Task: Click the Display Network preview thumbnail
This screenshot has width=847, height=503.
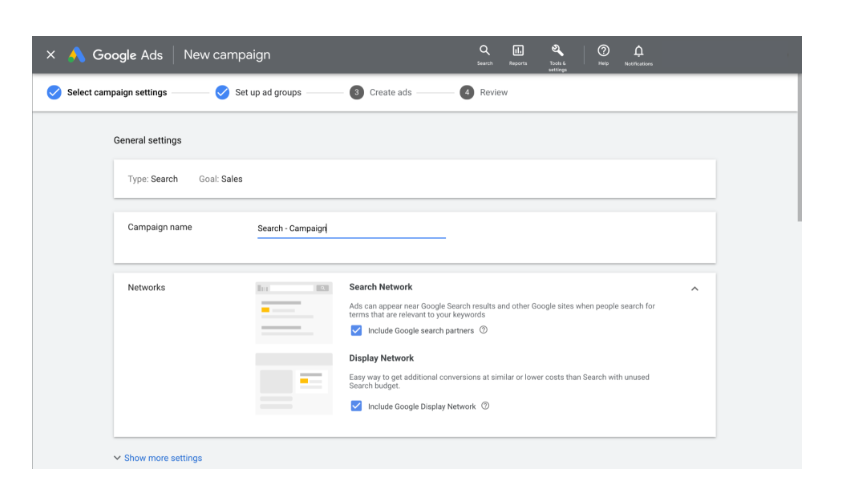Action: [294, 384]
